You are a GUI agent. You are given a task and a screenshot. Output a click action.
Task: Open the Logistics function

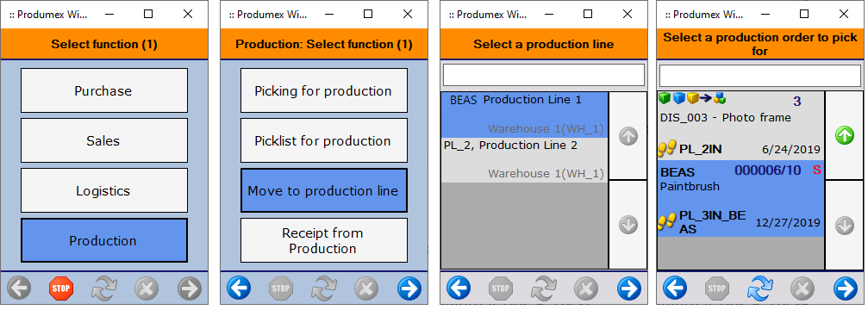[x=104, y=190]
